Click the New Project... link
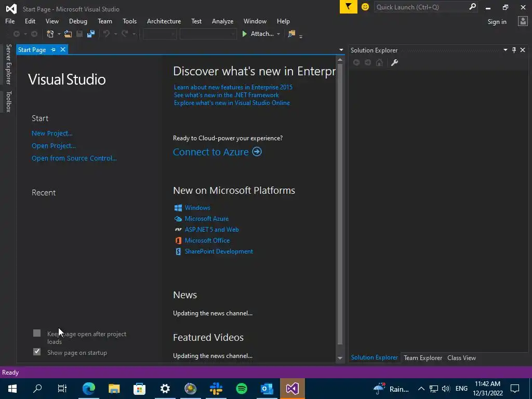 click(x=52, y=134)
